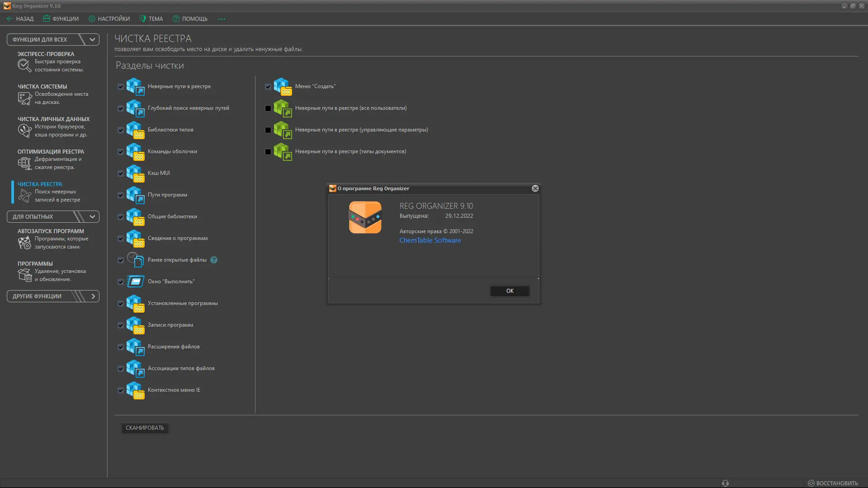
Task: Click the Автозапуск программ icon
Action: pyautogui.click(x=24, y=243)
